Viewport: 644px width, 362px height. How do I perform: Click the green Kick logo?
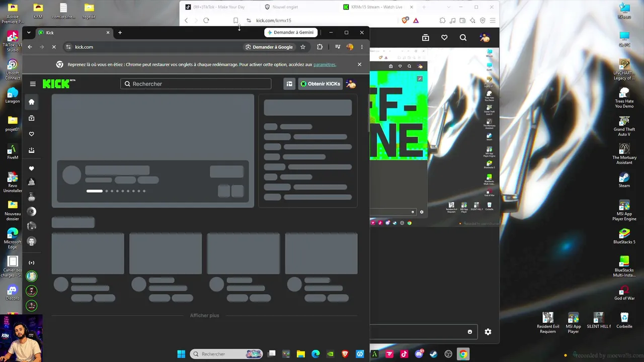(59, 84)
